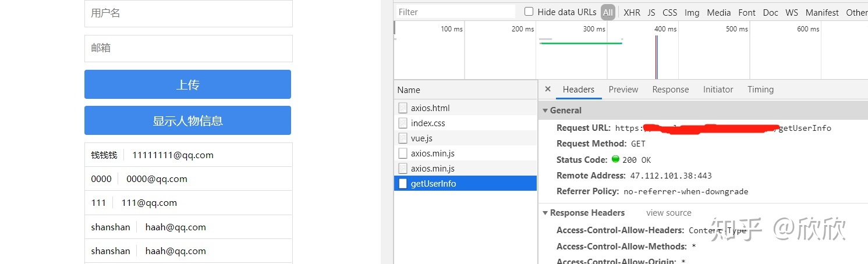Select the All filter type
The height and width of the screenshot is (264, 868).
point(608,12)
